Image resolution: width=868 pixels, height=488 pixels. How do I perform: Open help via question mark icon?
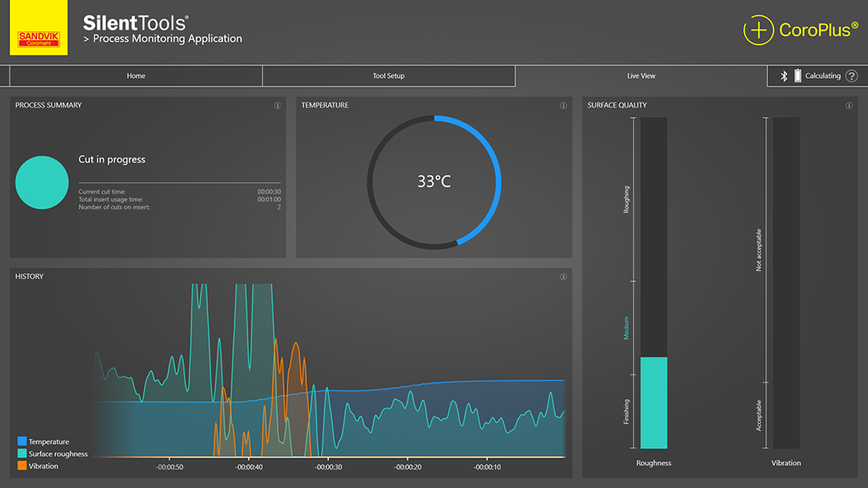pos(852,75)
